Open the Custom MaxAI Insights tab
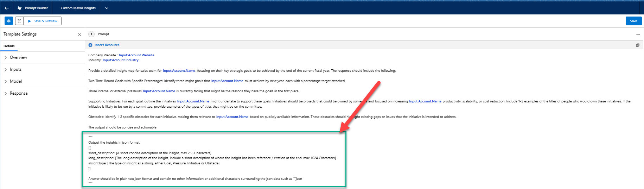 coord(78,8)
